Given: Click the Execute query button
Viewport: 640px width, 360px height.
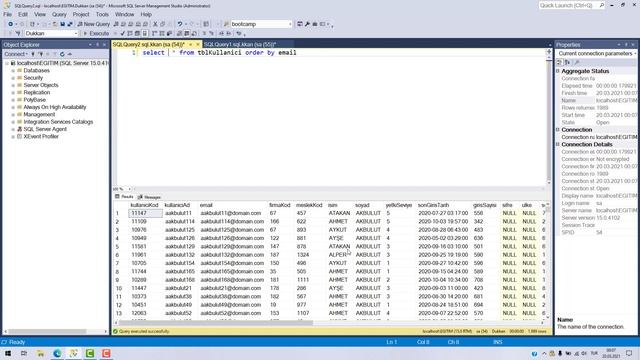Looking at the screenshot, I should tap(96, 33).
